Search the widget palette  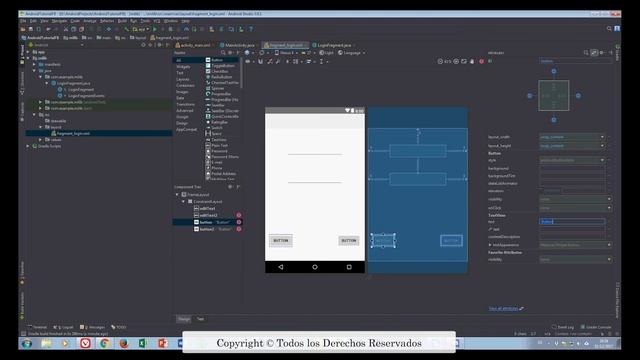(223, 53)
